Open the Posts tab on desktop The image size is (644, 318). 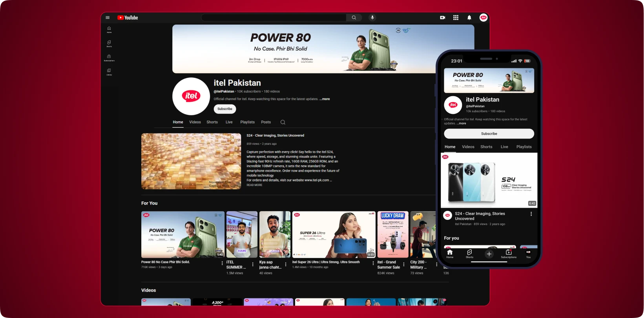coord(266,122)
